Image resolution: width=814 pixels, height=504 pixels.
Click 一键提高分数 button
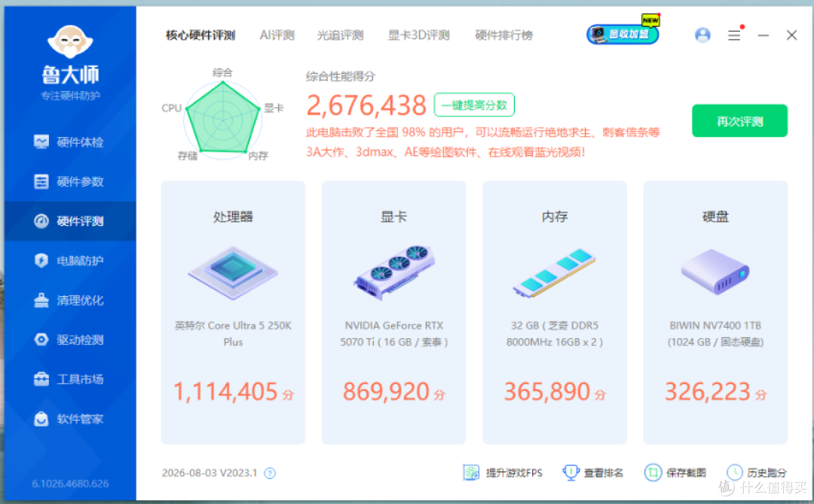click(x=474, y=105)
